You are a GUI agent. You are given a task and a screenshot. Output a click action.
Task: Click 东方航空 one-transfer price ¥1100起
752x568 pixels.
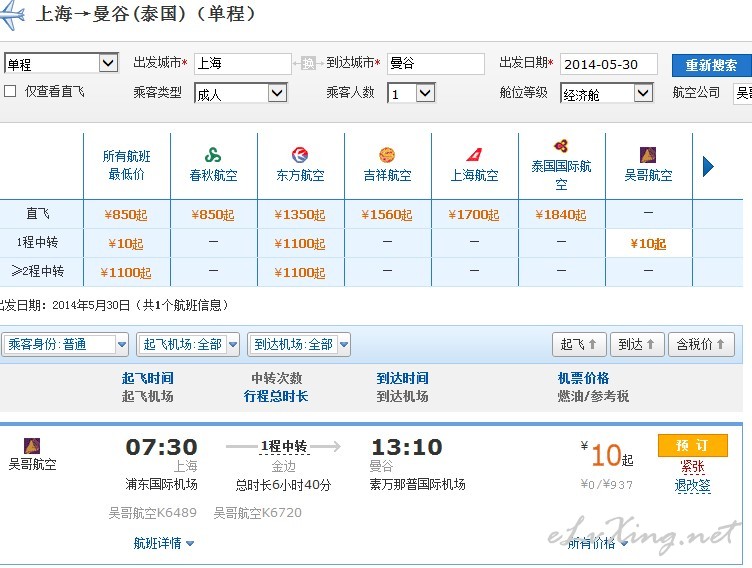(300, 244)
